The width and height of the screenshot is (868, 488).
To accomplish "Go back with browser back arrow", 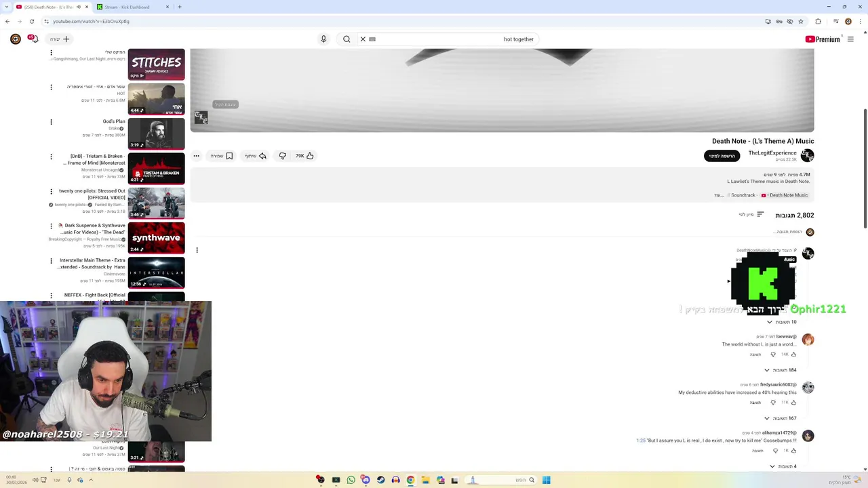I will point(7,21).
